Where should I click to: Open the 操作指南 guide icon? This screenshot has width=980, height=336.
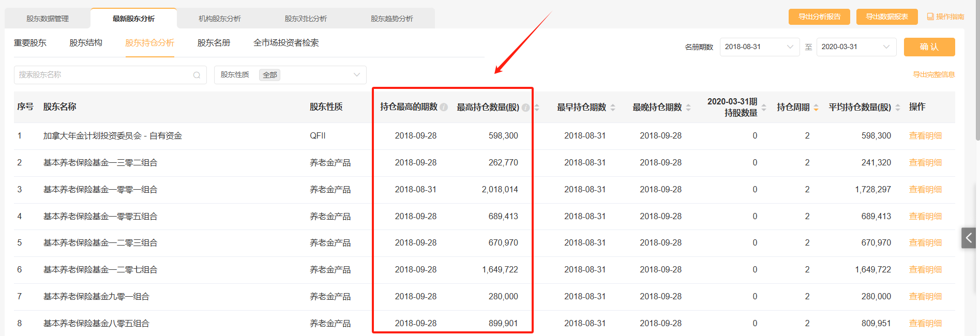pyautogui.click(x=930, y=17)
